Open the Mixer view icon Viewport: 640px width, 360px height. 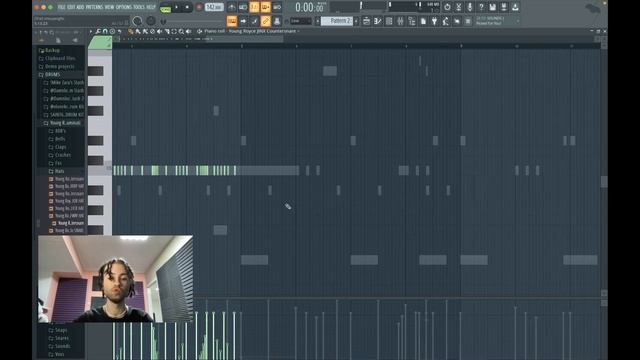click(400, 21)
